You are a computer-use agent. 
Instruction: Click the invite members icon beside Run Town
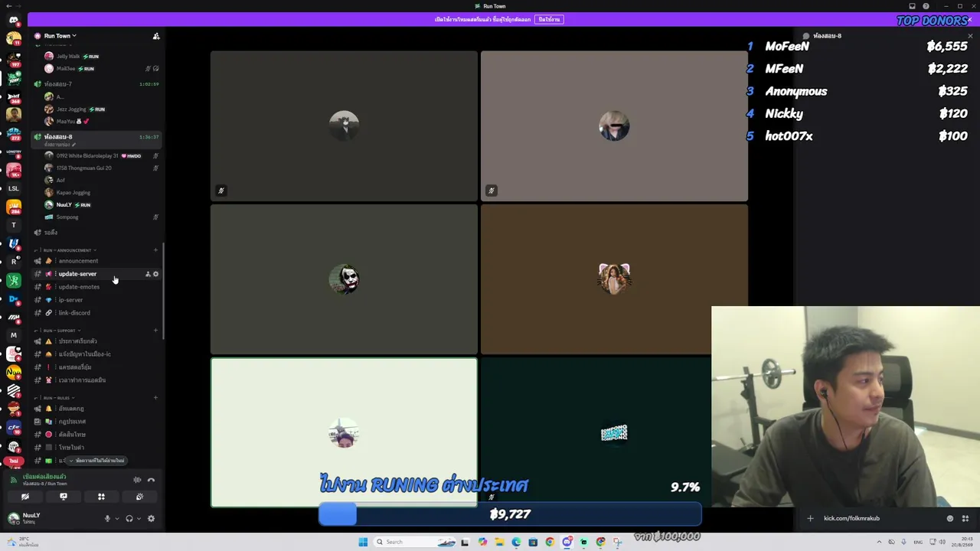pos(156,36)
